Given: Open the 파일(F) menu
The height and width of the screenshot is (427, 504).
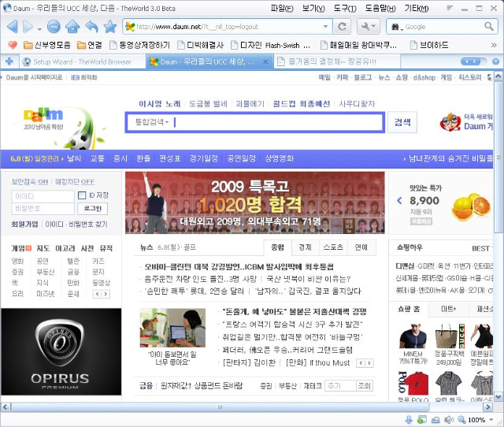Looking at the screenshot, I should [x=282, y=9].
